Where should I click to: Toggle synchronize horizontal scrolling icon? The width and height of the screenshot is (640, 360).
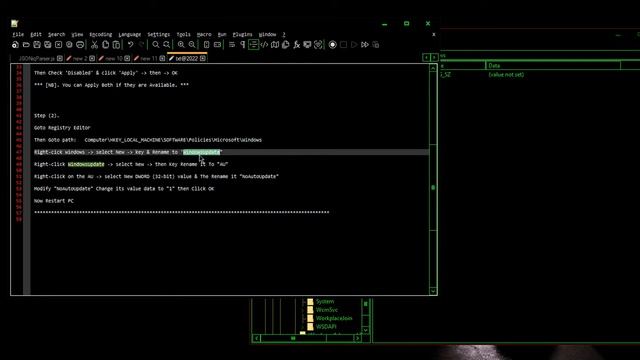[x=217, y=44]
